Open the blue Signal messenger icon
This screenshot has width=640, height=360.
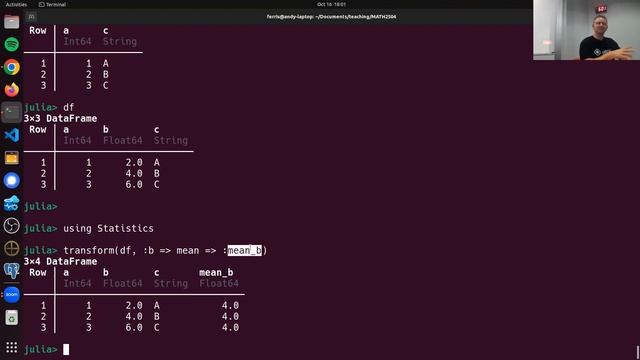click(11, 180)
